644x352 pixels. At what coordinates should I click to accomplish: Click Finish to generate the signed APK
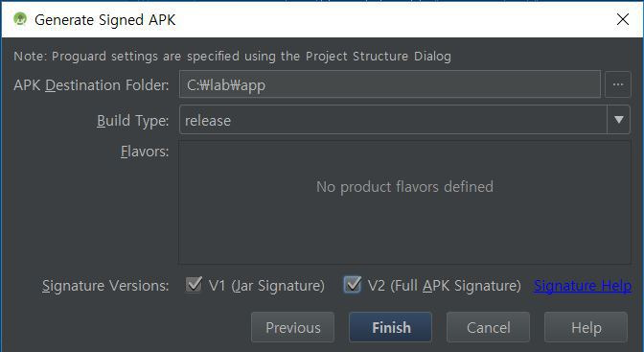click(391, 327)
